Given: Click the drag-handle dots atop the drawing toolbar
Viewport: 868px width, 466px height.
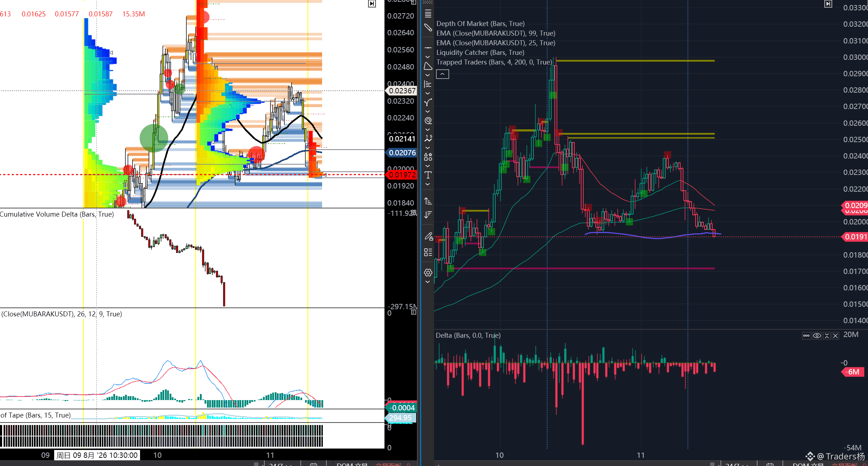Looking at the screenshot, I should [427, 2].
